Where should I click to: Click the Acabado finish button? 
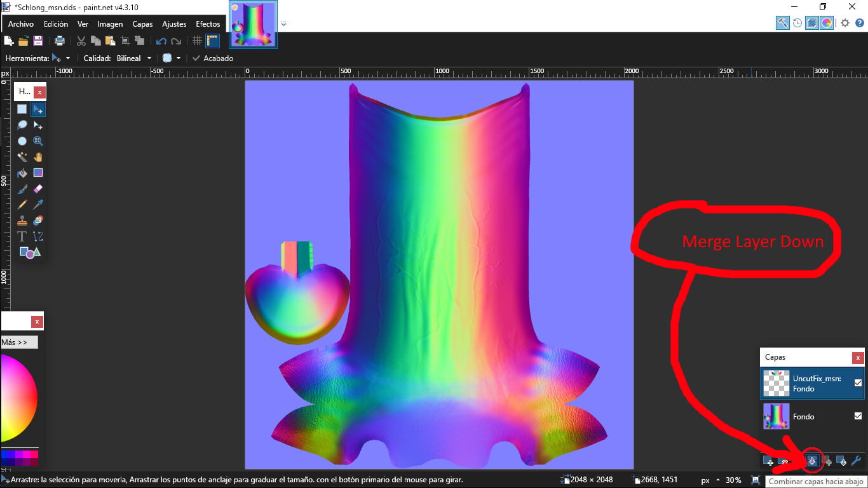[x=213, y=58]
